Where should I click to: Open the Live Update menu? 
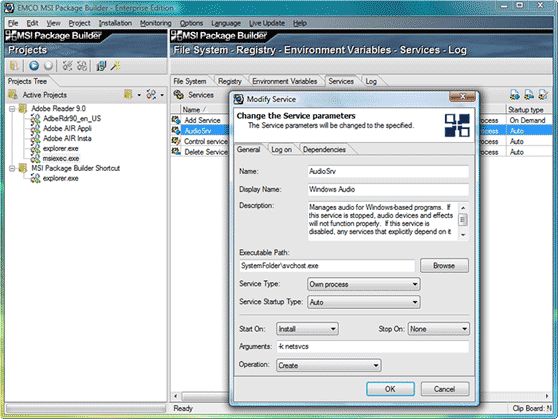(267, 23)
